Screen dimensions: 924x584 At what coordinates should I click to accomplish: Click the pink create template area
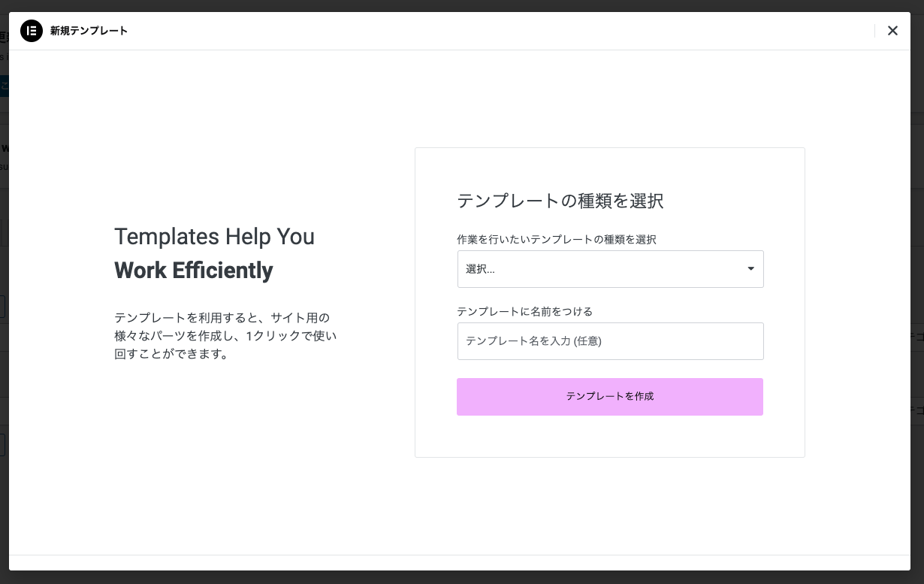(610, 396)
